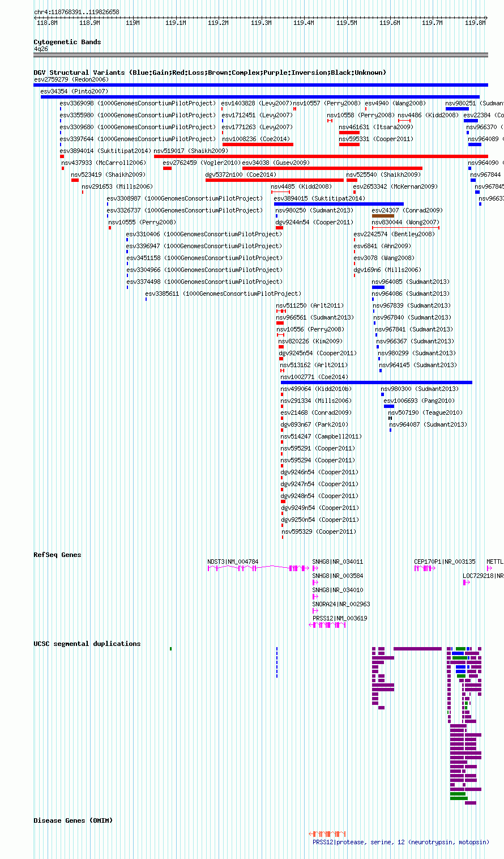The image size is (504, 859).
Task: Click the esv2653342 (McKernan2009) label
Action: (395, 186)
